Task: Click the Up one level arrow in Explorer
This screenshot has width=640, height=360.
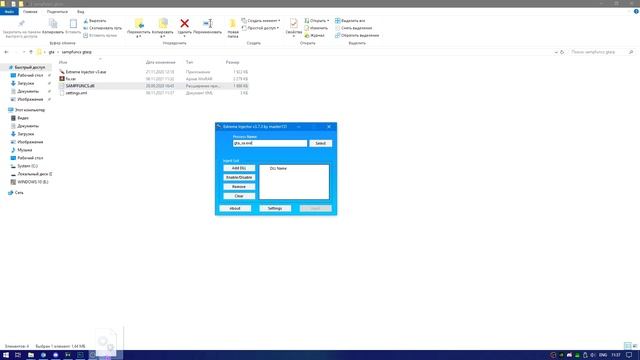Action: pyautogui.click(x=31, y=52)
